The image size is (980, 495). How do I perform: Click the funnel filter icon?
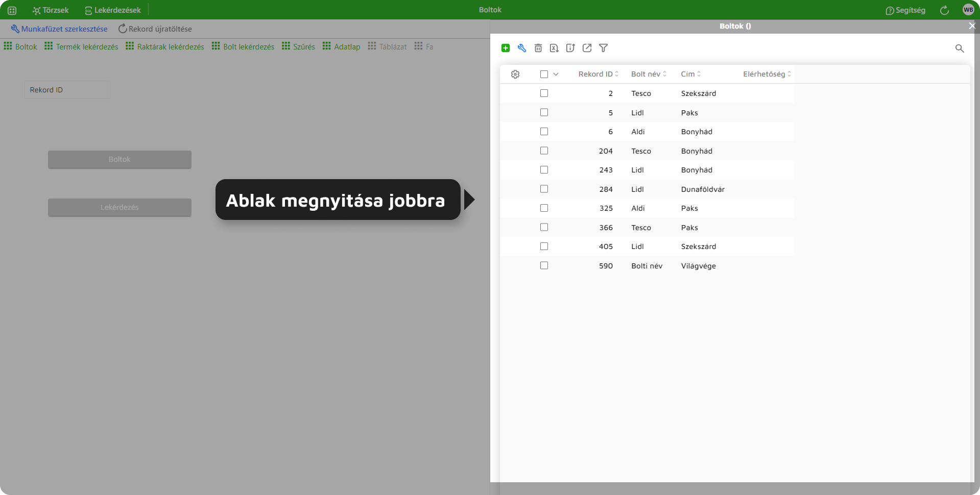coord(604,48)
